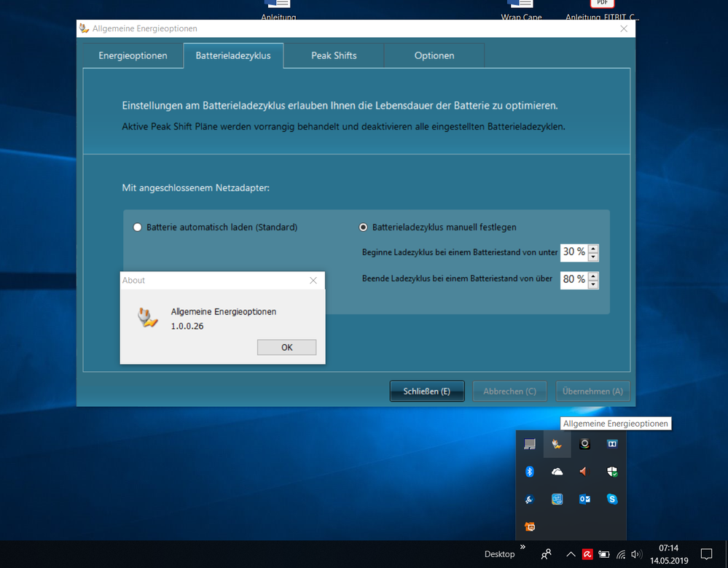Click the Windows Security shield icon

click(612, 472)
